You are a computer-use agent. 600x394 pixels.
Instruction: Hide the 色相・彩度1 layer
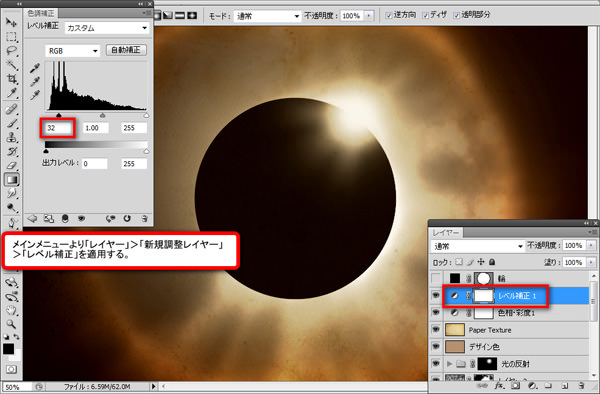click(x=436, y=313)
